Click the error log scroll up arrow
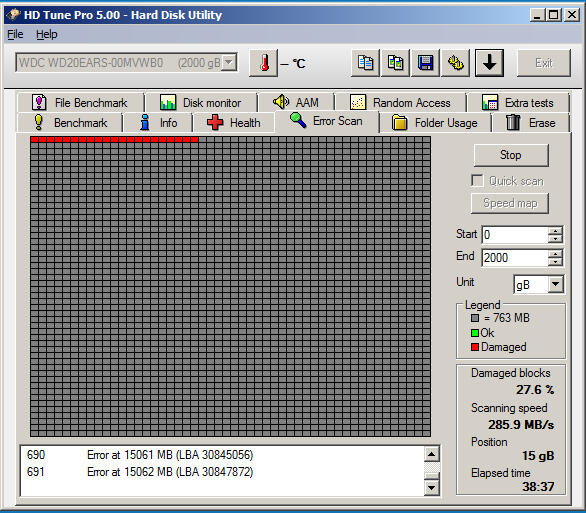586x513 pixels. pos(431,454)
